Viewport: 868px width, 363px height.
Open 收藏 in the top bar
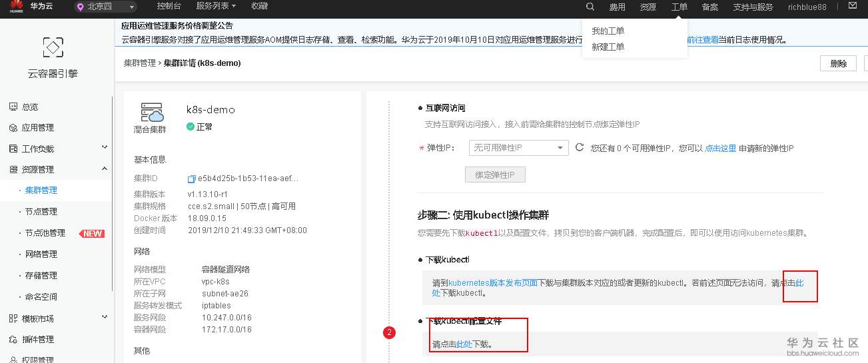point(259,6)
